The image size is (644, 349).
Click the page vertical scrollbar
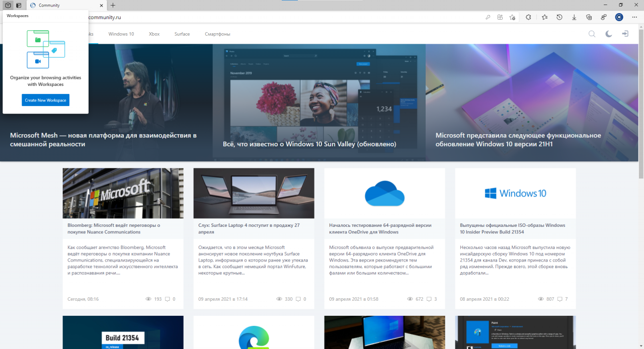click(x=641, y=105)
